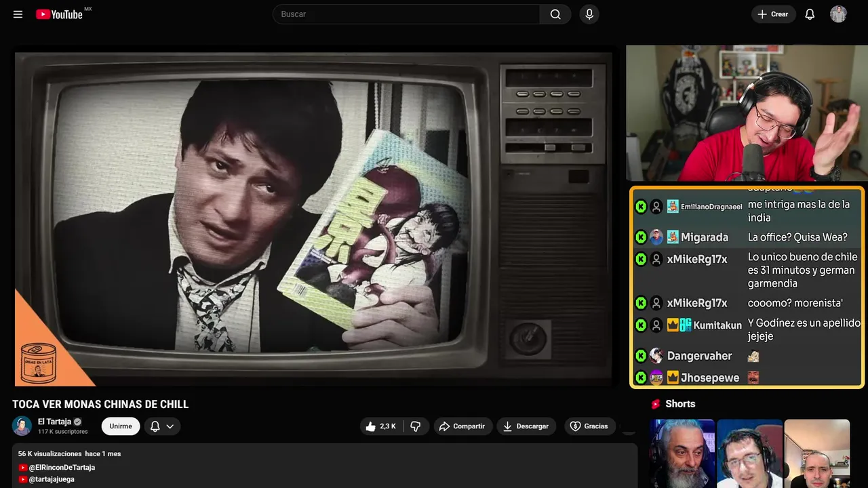
Task: Open the hamburger guide menu
Action: pos(18,14)
